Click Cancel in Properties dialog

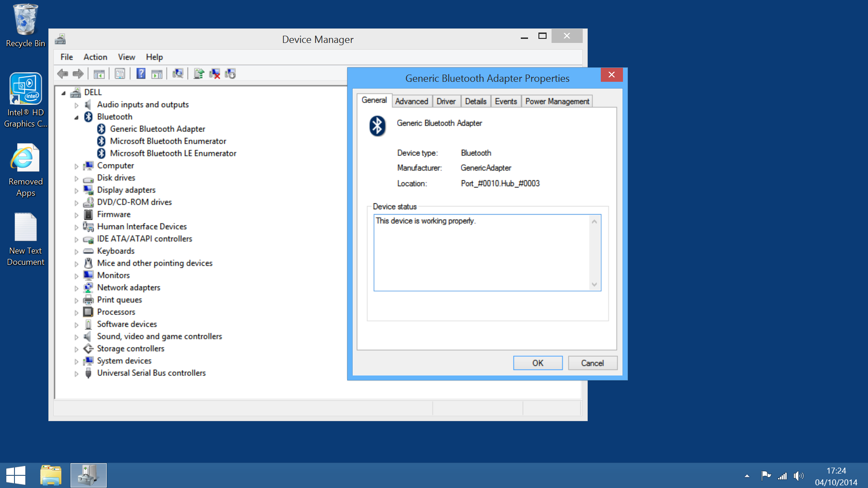click(x=592, y=363)
